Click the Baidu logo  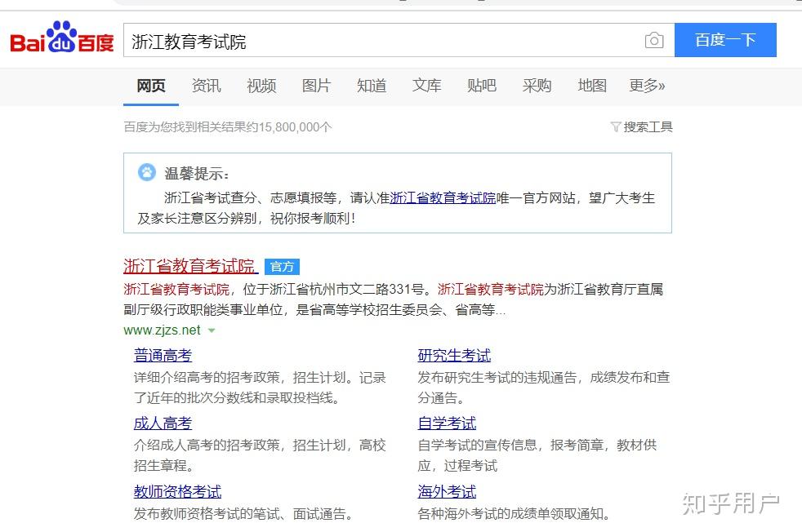click(62, 37)
